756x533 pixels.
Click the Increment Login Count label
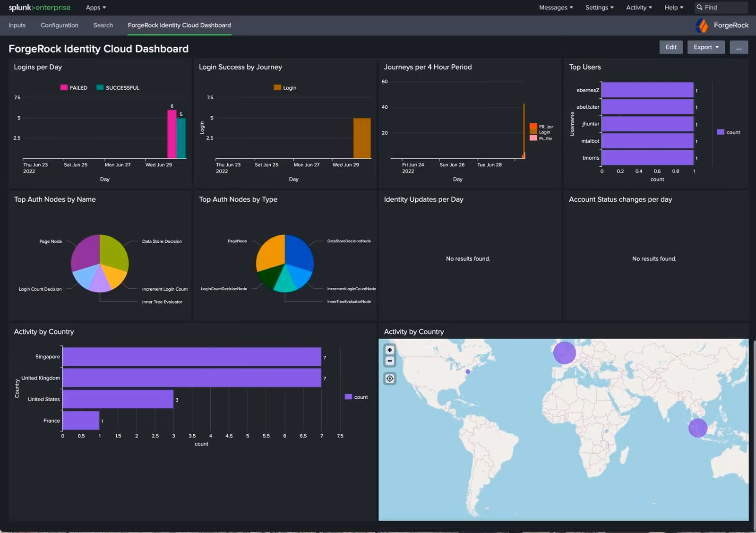[x=165, y=289]
